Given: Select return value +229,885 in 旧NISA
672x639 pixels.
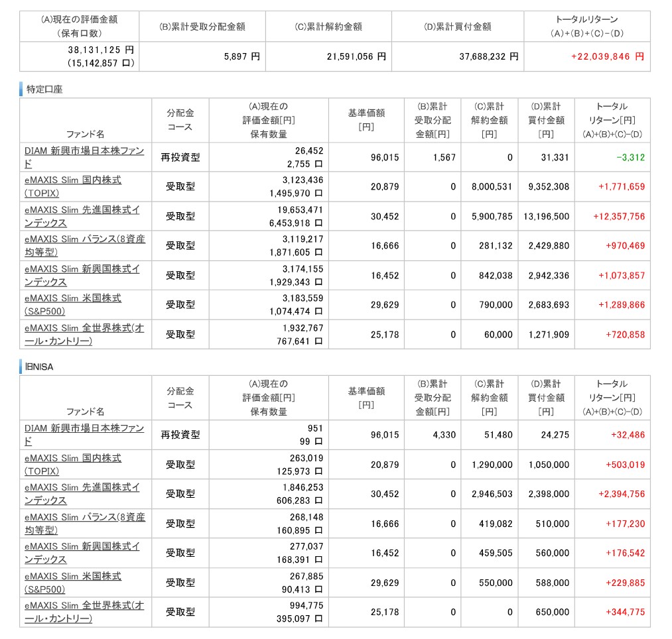Looking at the screenshot, I should tap(625, 583).
